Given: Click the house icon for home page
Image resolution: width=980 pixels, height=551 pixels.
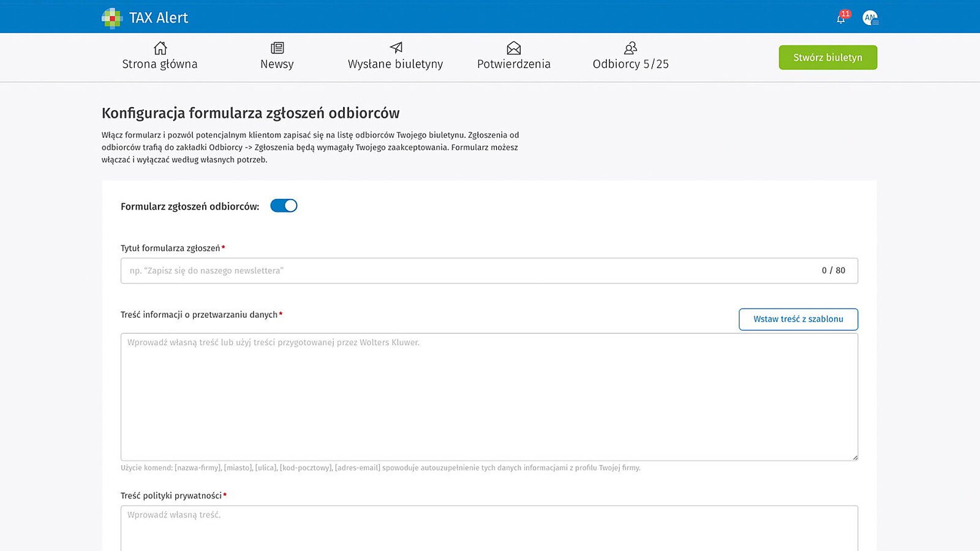Looking at the screenshot, I should [x=160, y=48].
